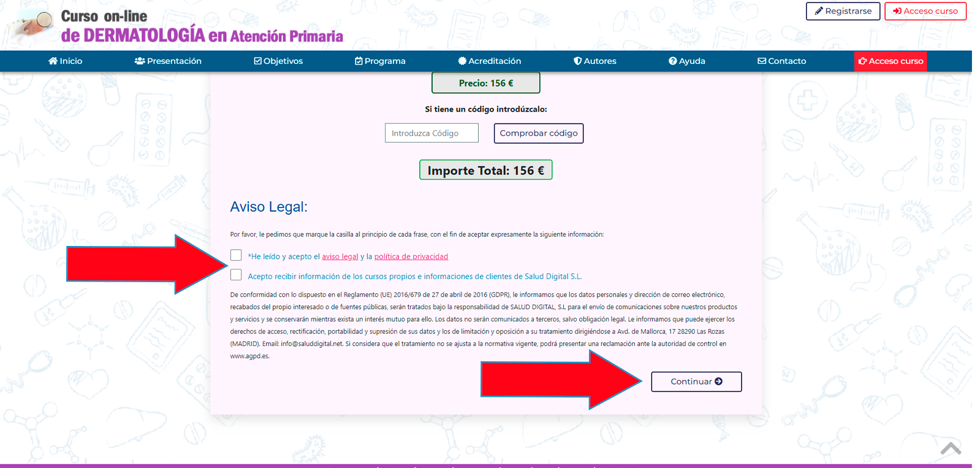The image size is (980, 468).
Task: Click the Contacto envelope icon
Action: pyautogui.click(x=762, y=61)
